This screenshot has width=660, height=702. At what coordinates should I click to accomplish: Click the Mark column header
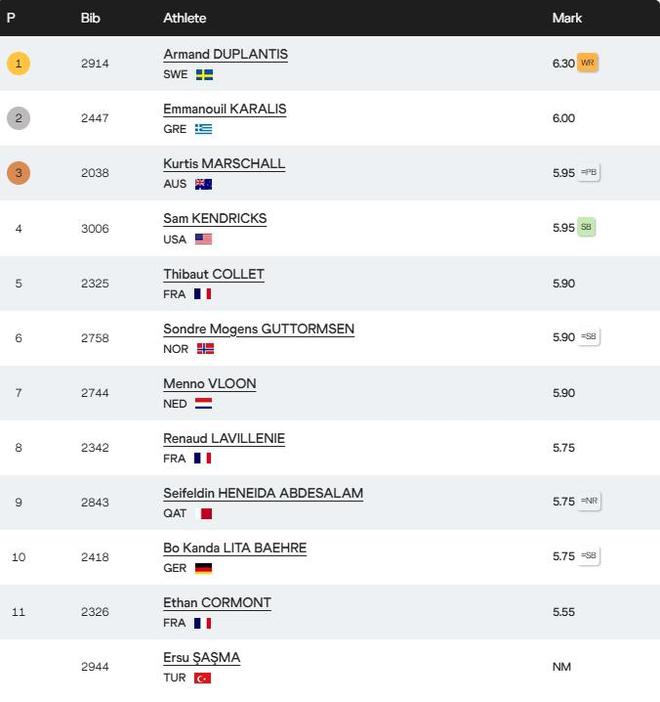point(566,18)
